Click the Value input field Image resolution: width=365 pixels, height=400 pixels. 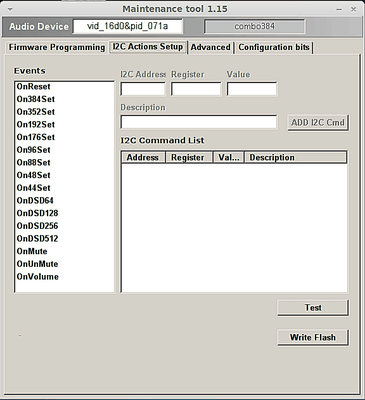252,89
